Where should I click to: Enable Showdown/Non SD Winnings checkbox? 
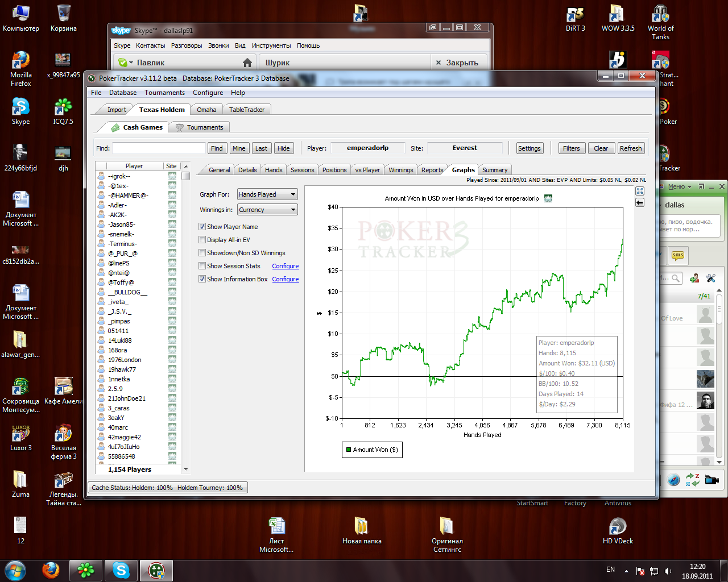(202, 253)
